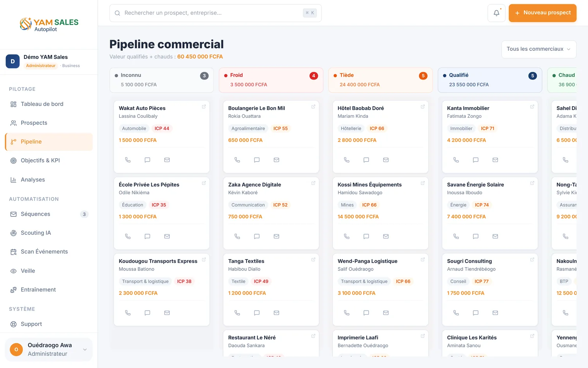The image size is (588, 368).
Task: Open the Hôtel Baobab Doré card title
Action: (361, 108)
